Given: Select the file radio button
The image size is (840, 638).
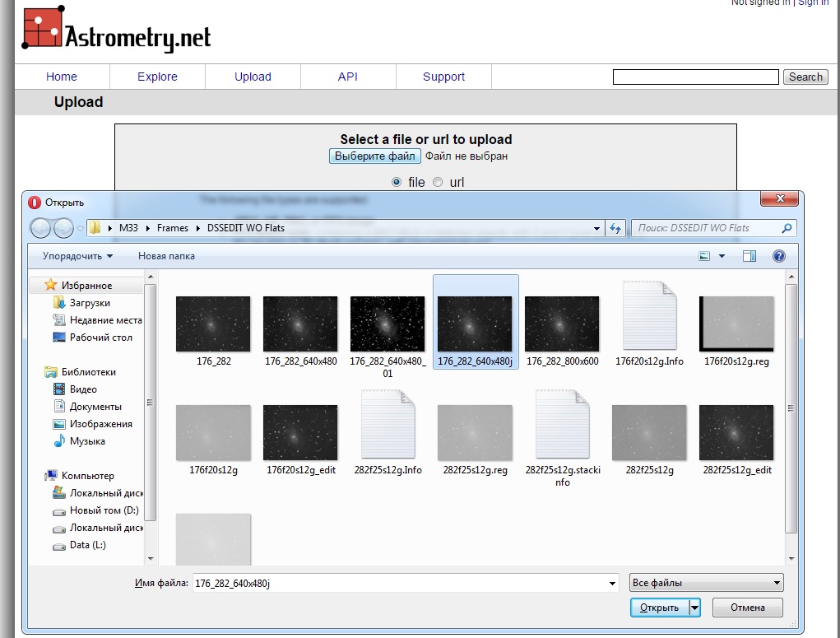Looking at the screenshot, I should (397, 182).
